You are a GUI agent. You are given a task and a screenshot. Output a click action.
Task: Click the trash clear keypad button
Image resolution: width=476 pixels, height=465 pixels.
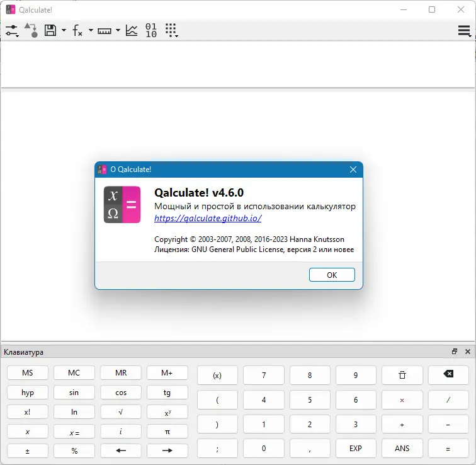tap(402, 375)
